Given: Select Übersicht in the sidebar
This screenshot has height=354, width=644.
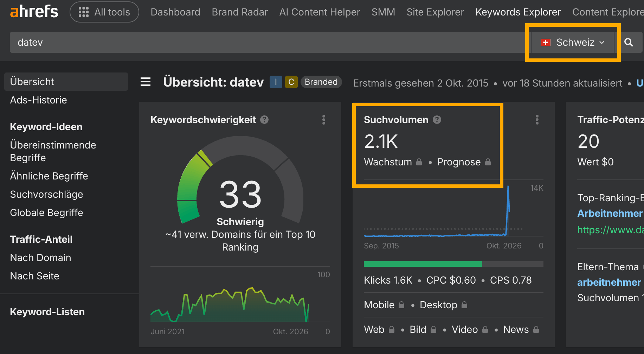Looking at the screenshot, I should (x=66, y=82).
